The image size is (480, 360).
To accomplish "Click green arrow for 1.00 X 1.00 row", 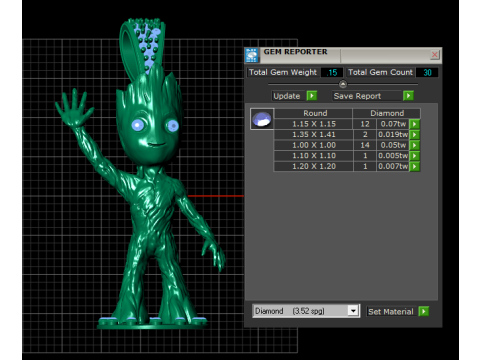I will [415, 145].
